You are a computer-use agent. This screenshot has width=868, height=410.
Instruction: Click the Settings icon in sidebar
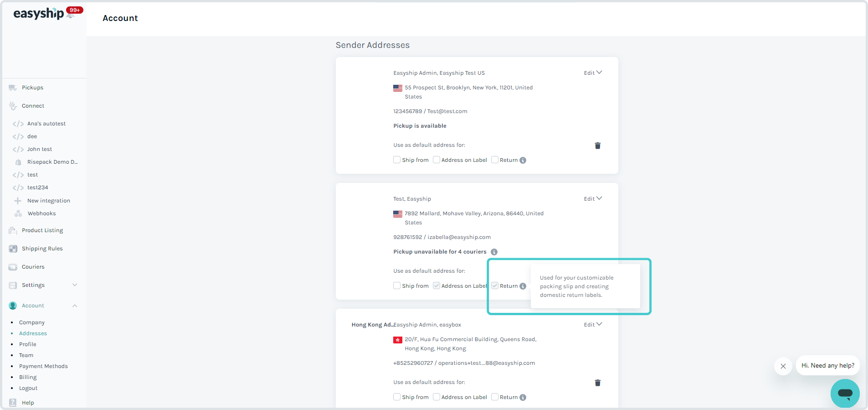[13, 285]
